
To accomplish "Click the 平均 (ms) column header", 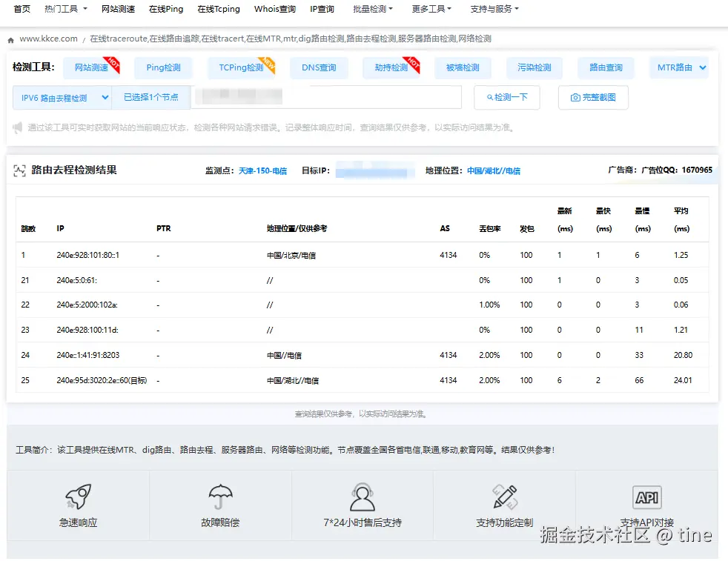I will pyautogui.click(x=681, y=220).
